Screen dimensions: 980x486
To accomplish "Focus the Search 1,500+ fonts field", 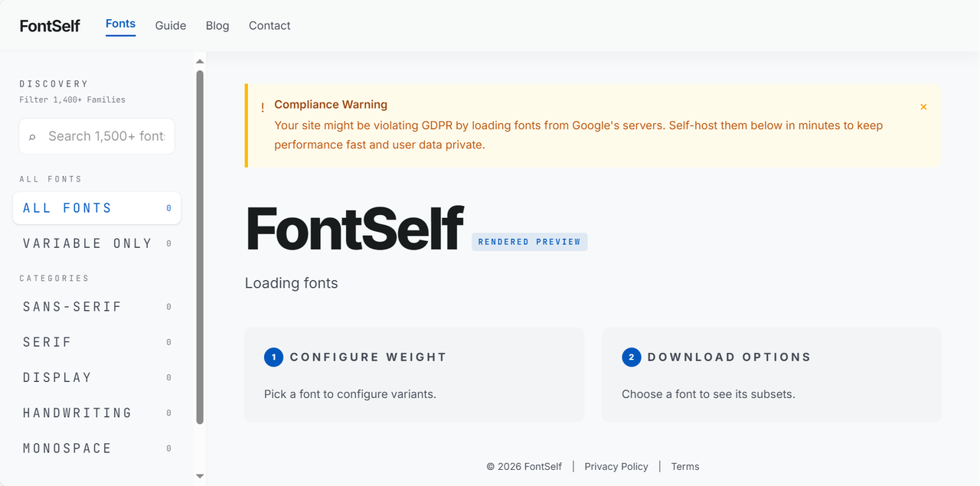I will [97, 136].
